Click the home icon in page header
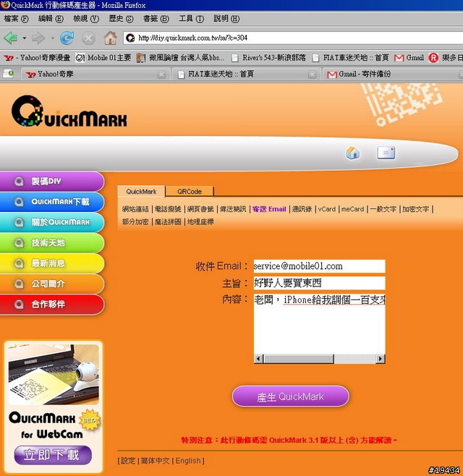Viewport: 463px width, 476px height. (352, 153)
